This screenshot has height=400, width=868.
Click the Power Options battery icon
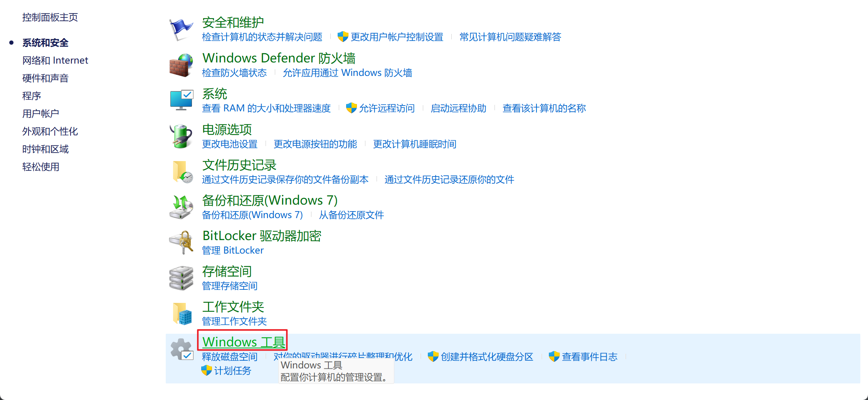click(181, 136)
